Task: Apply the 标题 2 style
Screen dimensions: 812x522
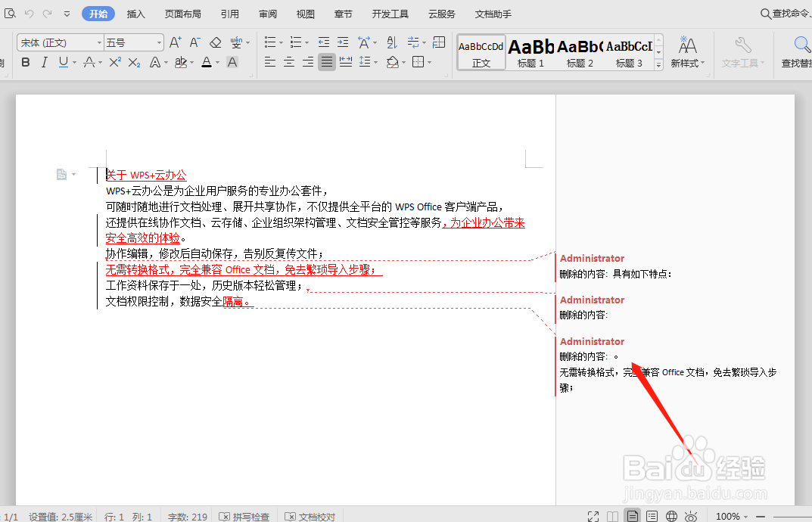Action: pos(580,52)
